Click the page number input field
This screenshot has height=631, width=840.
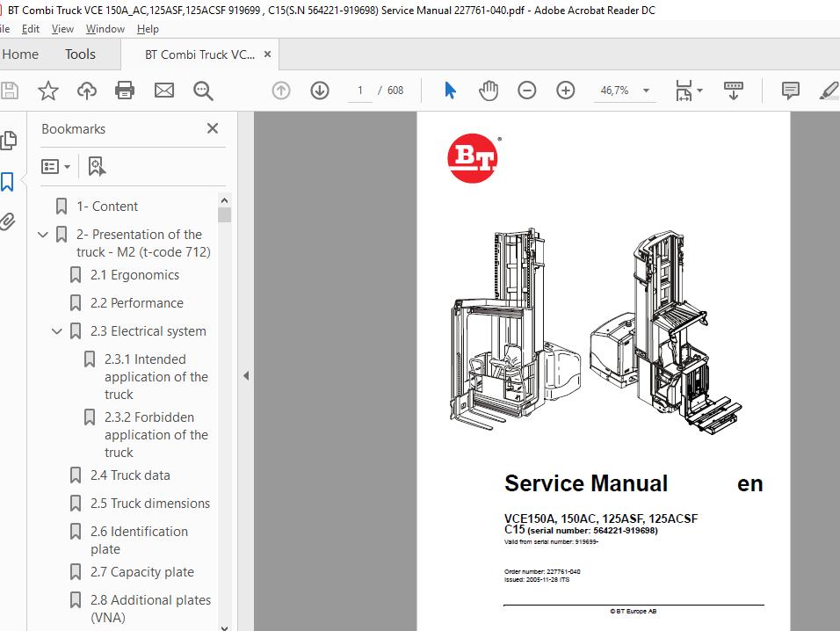360,91
